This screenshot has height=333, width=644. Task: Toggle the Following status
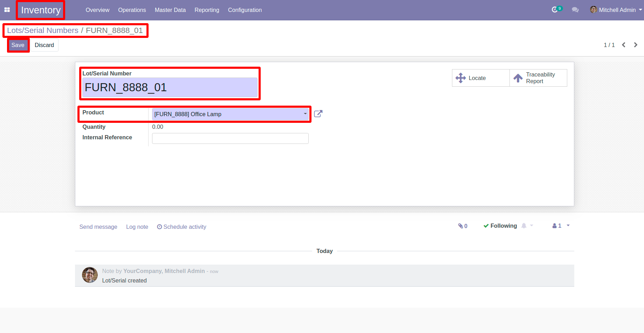(x=500, y=226)
